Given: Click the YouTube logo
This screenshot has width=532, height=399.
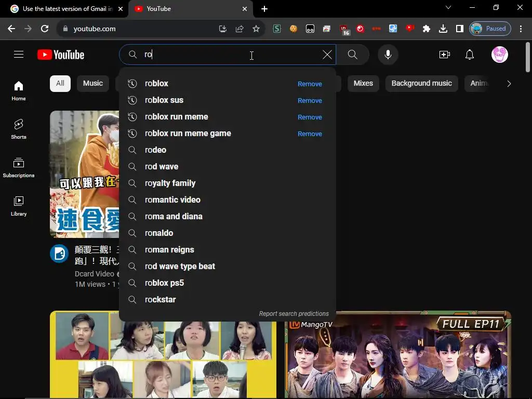Looking at the screenshot, I should click(61, 55).
